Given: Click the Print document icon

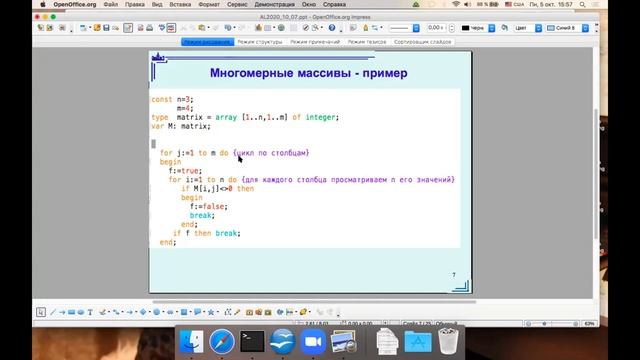Looking at the screenshot, I should pos(149,28).
